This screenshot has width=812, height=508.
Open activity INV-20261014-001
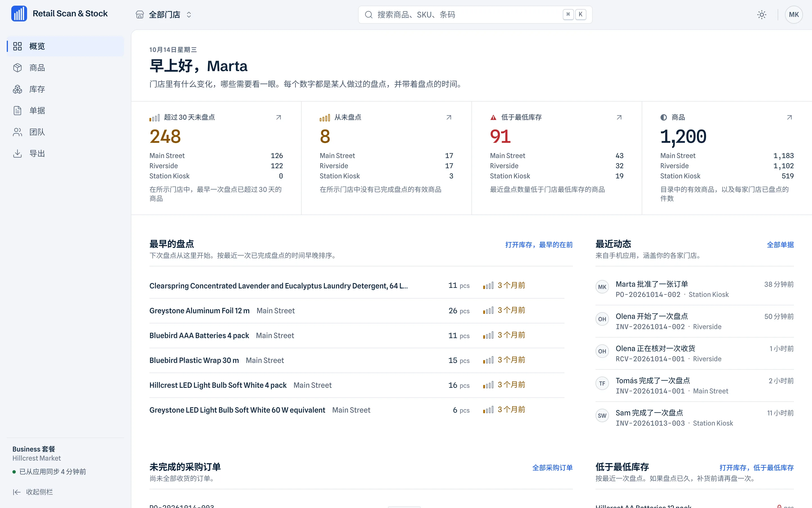tap(694, 386)
